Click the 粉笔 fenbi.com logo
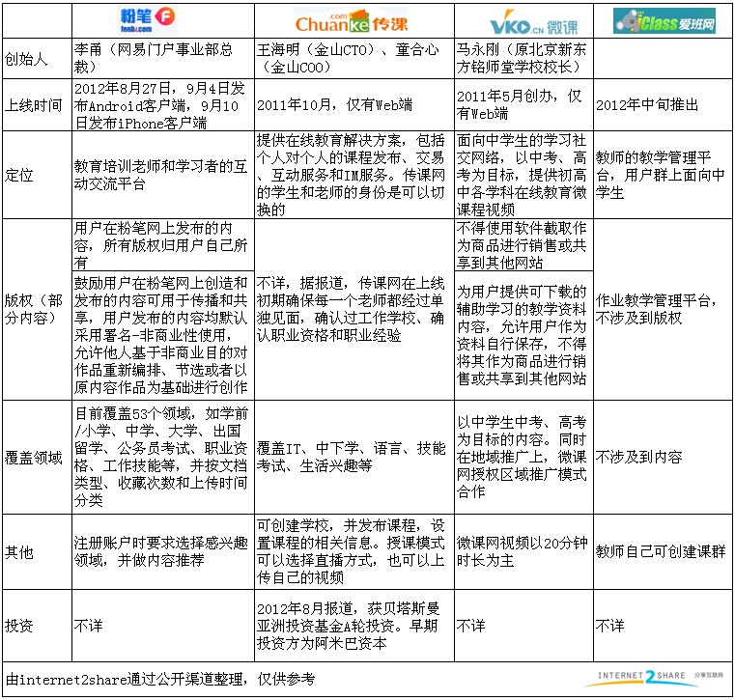This screenshot has width=735, height=700. click(x=148, y=19)
